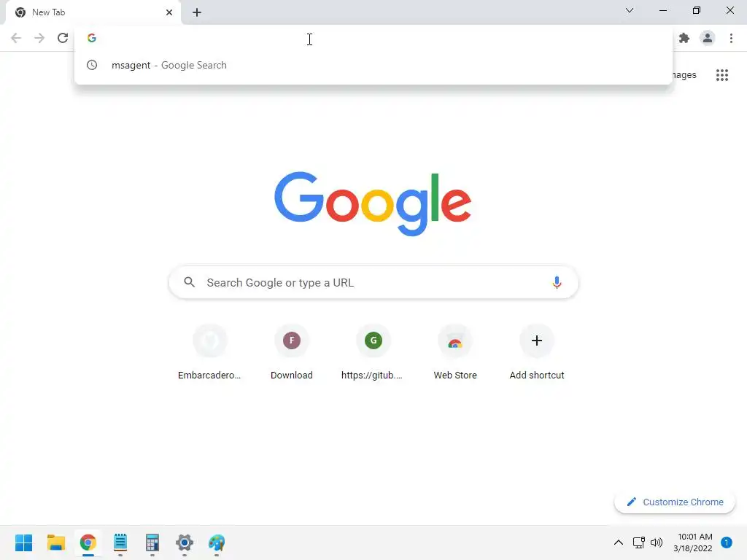Open the Download shortcut tile
This screenshot has height=560, width=747.
click(x=292, y=352)
